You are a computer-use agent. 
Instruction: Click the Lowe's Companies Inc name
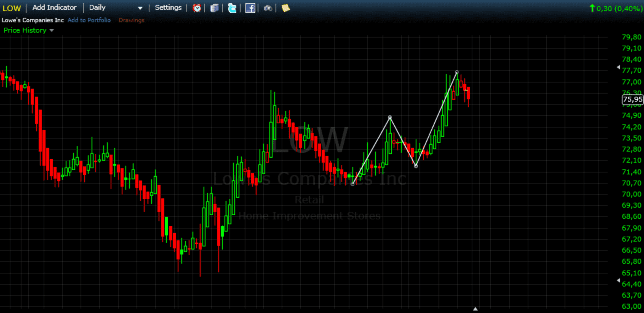tap(33, 20)
